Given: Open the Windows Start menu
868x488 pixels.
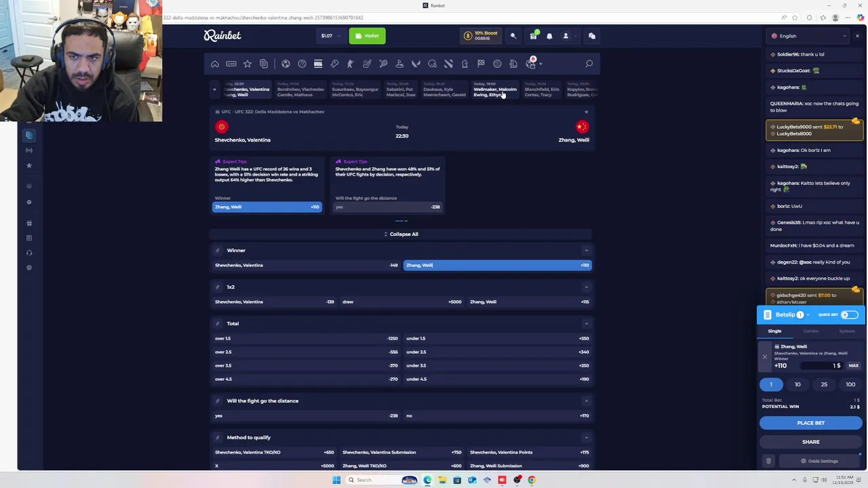Looking at the screenshot, I should tap(336, 480).
